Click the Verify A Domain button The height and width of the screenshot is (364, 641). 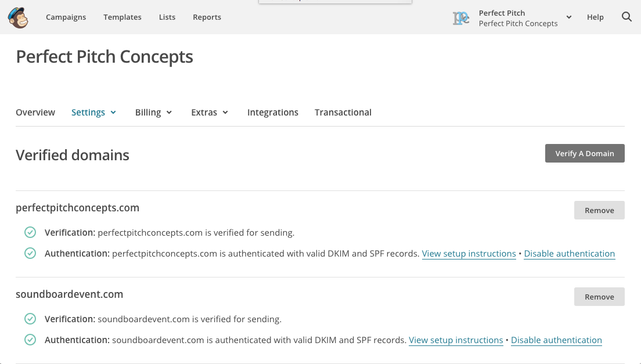tap(584, 153)
